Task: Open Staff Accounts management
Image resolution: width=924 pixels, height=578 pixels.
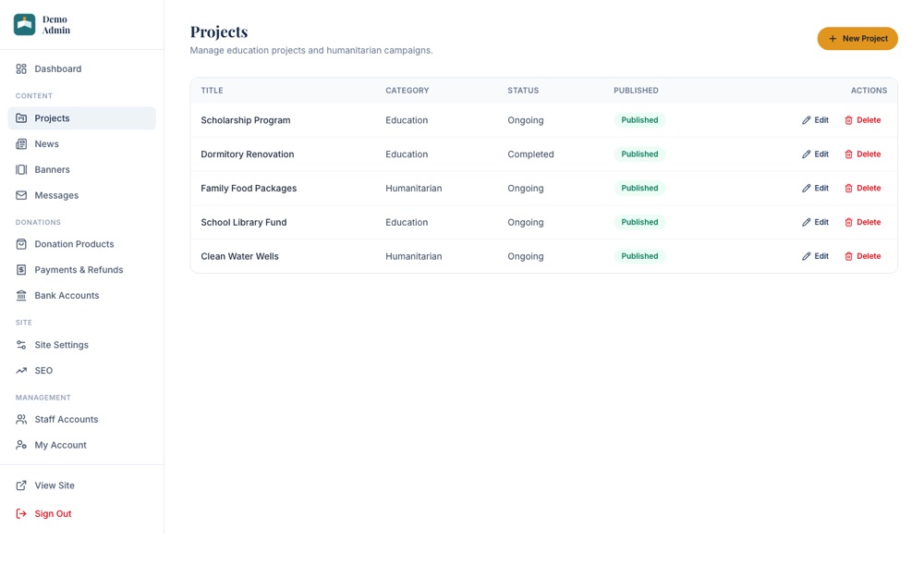Action: click(x=82, y=419)
